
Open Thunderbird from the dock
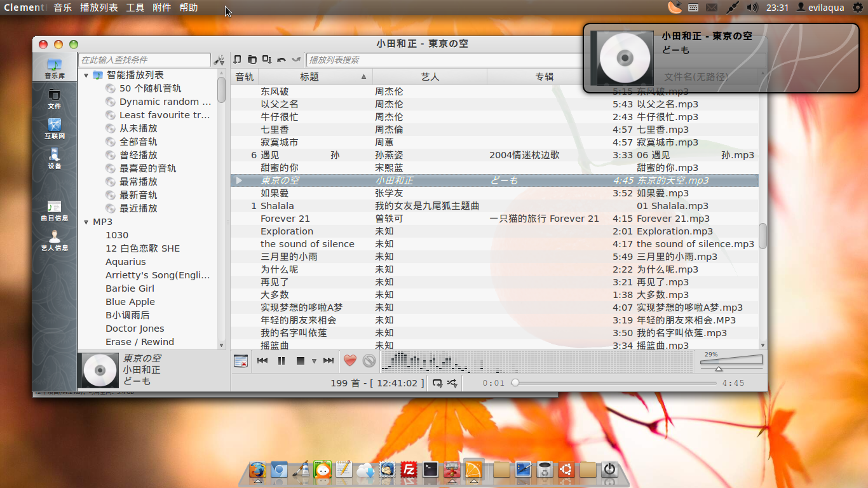pyautogui.click(x=387, y=470)
